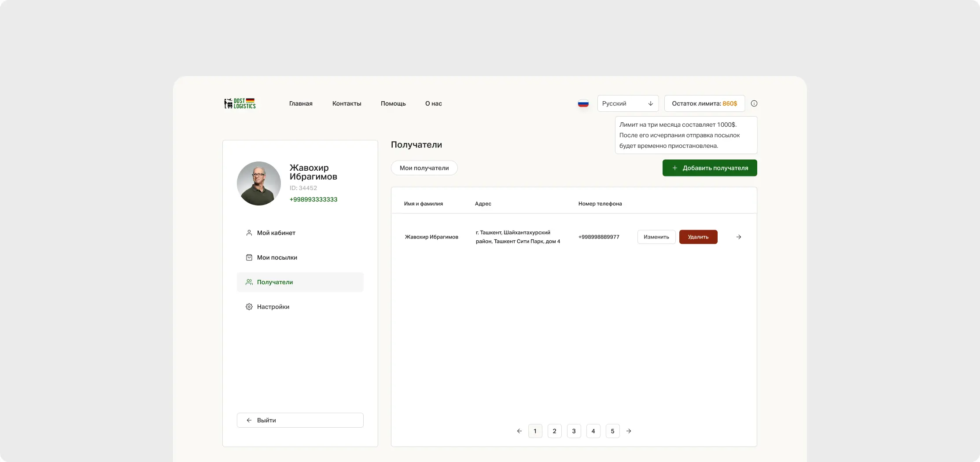Click the address г. Ташкент, Шайхантахурский cell
The height and width of the screenshot is (462, 980).
point(518,237)
